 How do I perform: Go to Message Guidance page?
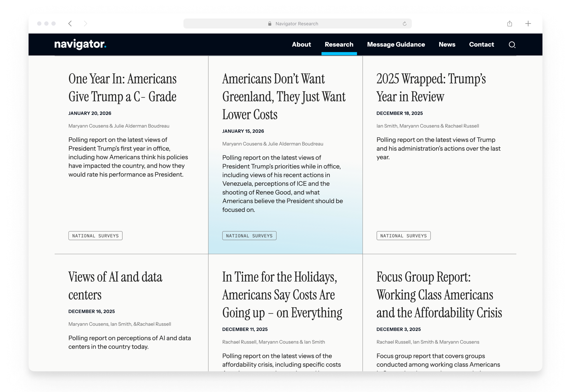396,44
